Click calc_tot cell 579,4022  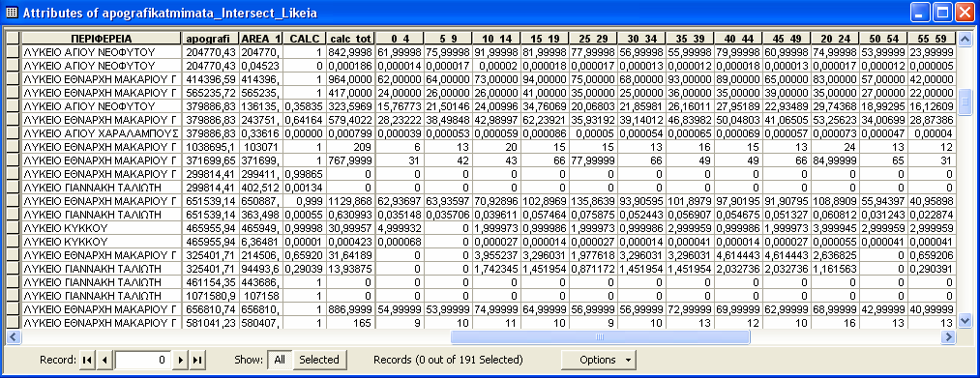pyautogui.click(x=350, y=120)
